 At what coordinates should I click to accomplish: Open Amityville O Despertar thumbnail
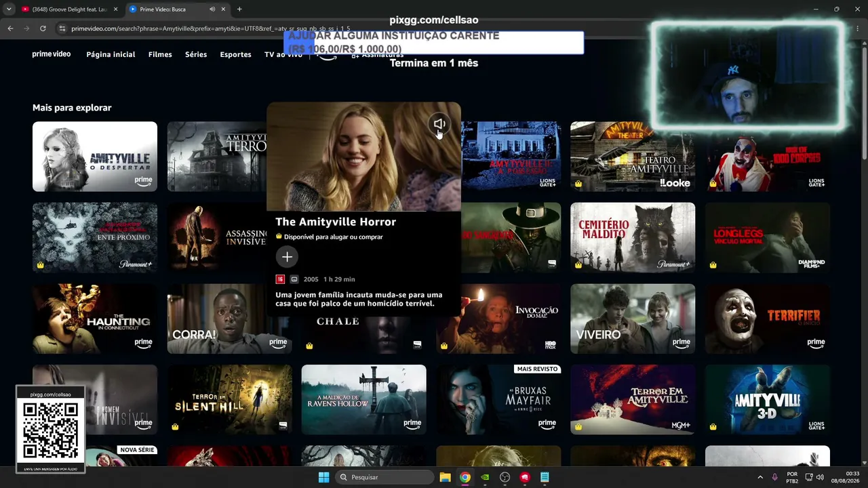click(x=95, y=157)
